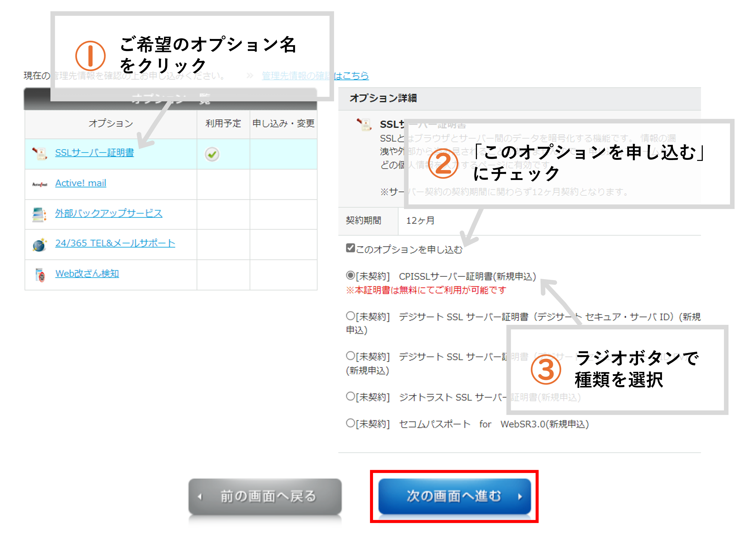Click the green checkmark in 利用予定 column
The image size is (756, 536).
click(212, 154)
